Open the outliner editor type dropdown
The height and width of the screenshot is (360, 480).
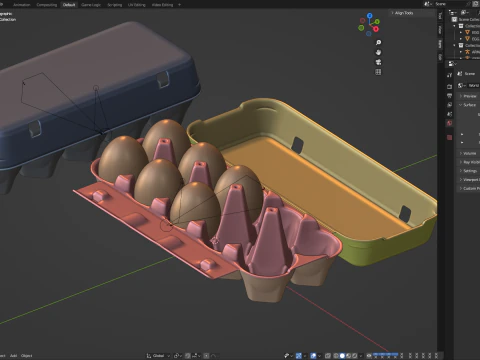(x=452, y=12)
